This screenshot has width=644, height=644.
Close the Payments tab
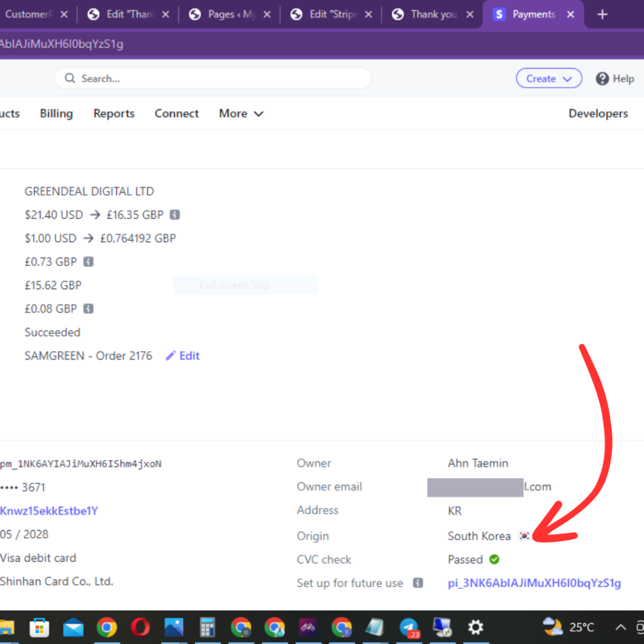coord(570,14)
